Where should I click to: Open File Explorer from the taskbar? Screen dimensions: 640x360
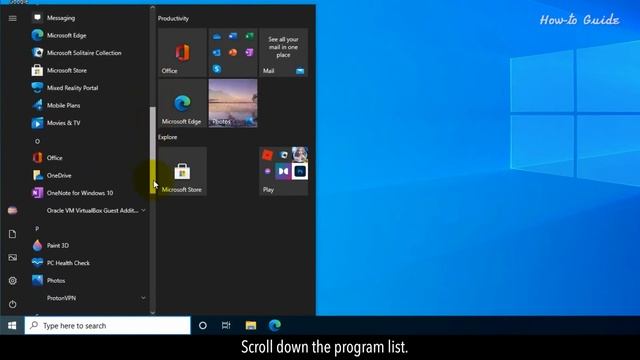(251, 325)
